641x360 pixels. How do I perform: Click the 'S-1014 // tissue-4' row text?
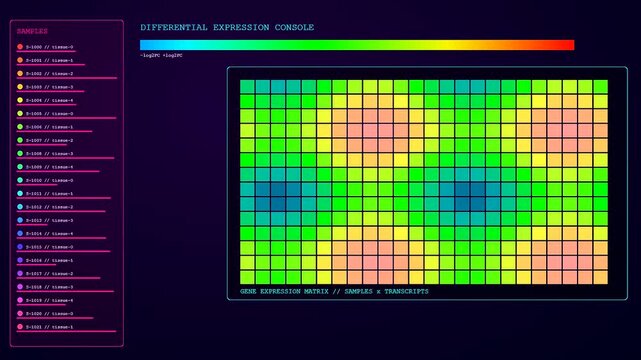[x=49, y=234]
